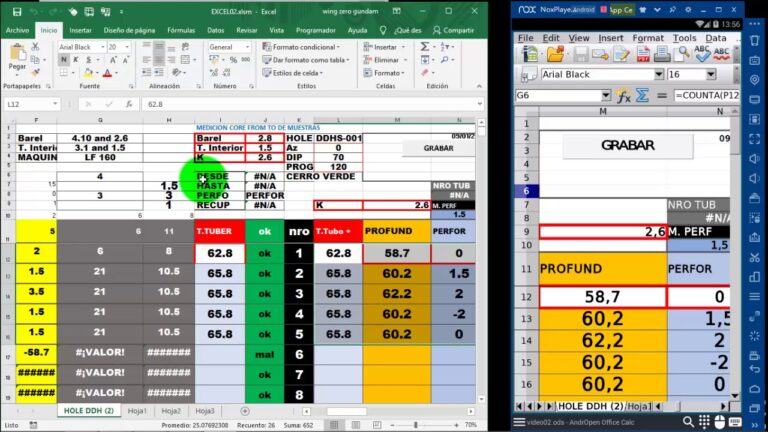
Task: Open the Name Box dropdown showing L12
Action: [x=55, y=104]
